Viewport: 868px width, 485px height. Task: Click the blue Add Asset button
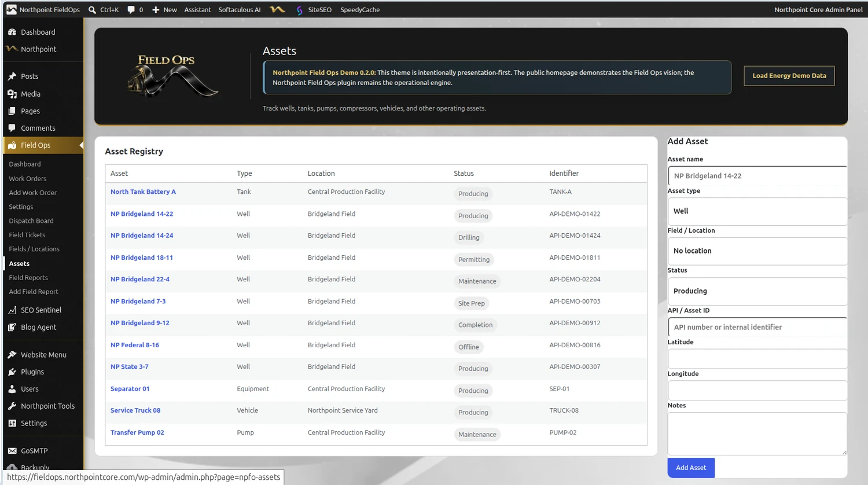(x=691, y=468)
